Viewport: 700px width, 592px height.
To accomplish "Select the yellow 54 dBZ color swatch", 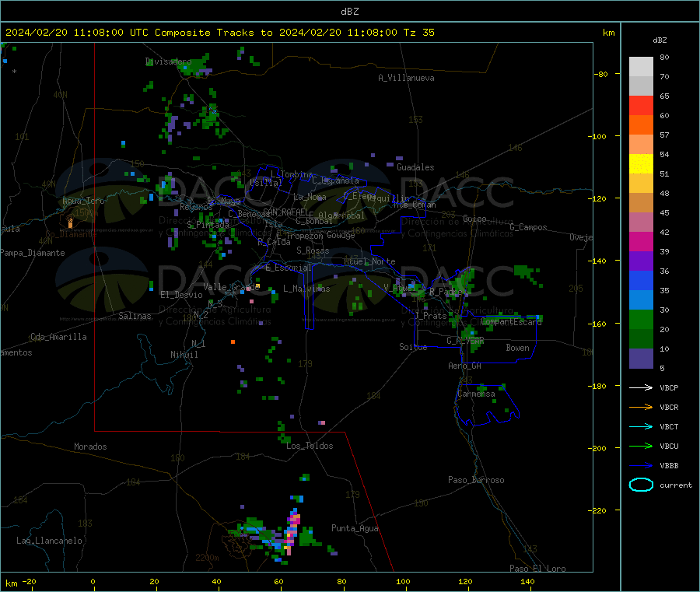I will [x=641, y=164].
